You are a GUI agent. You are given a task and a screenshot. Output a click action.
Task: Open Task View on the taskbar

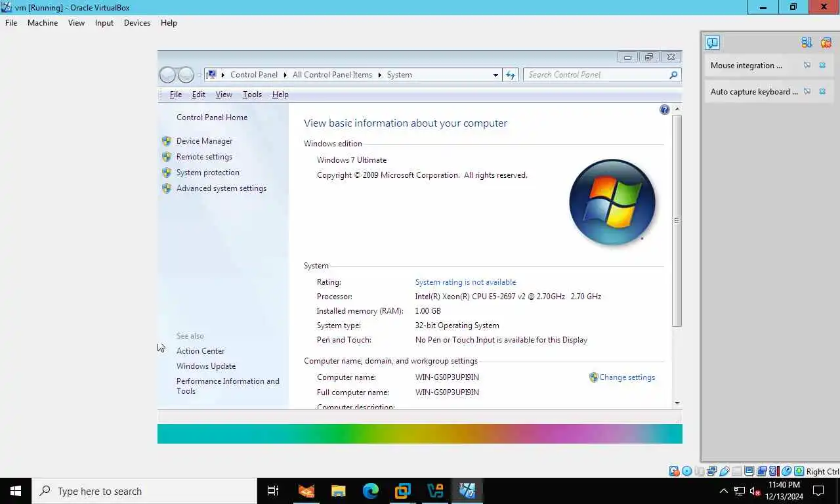tap(273, 491)
